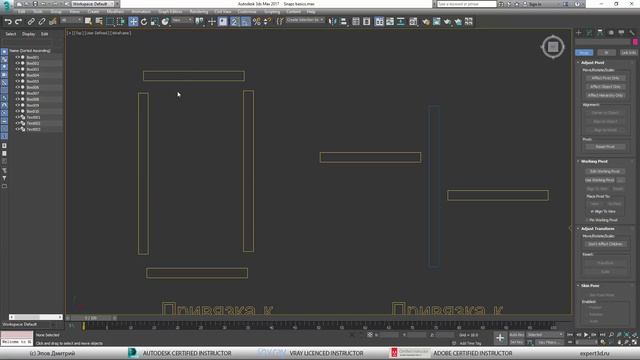Image resolution: width=640 pixels, height=360 pixels.
Task: Open the Hierarchy command panel tab
Action: [600, 33]
